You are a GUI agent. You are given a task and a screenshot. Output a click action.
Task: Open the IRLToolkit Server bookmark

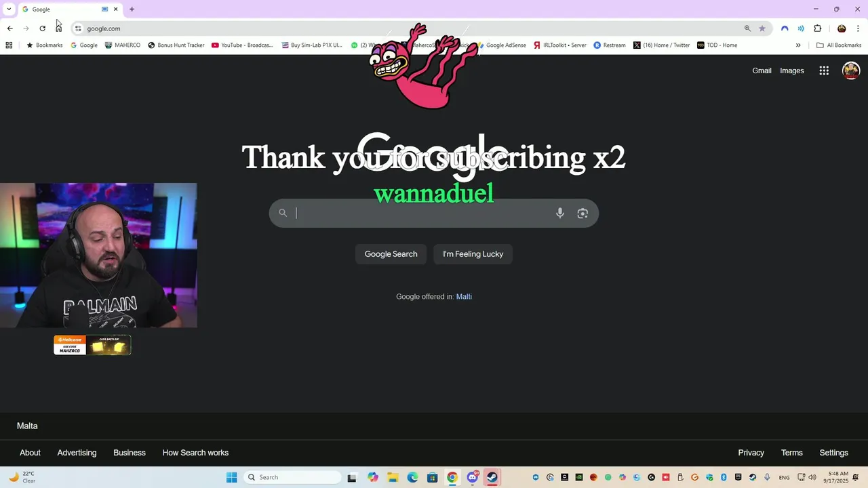pyautogui.click(x=560, y=45)
